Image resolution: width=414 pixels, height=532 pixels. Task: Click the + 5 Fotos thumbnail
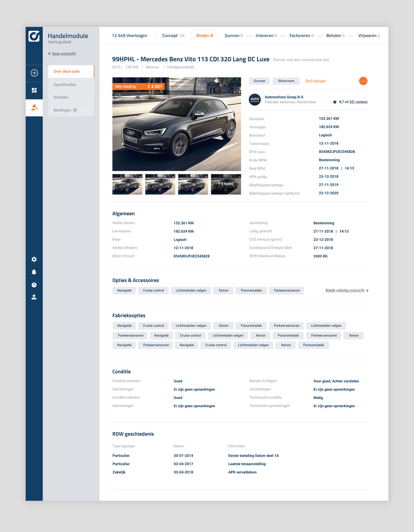(x=226, y=184)
